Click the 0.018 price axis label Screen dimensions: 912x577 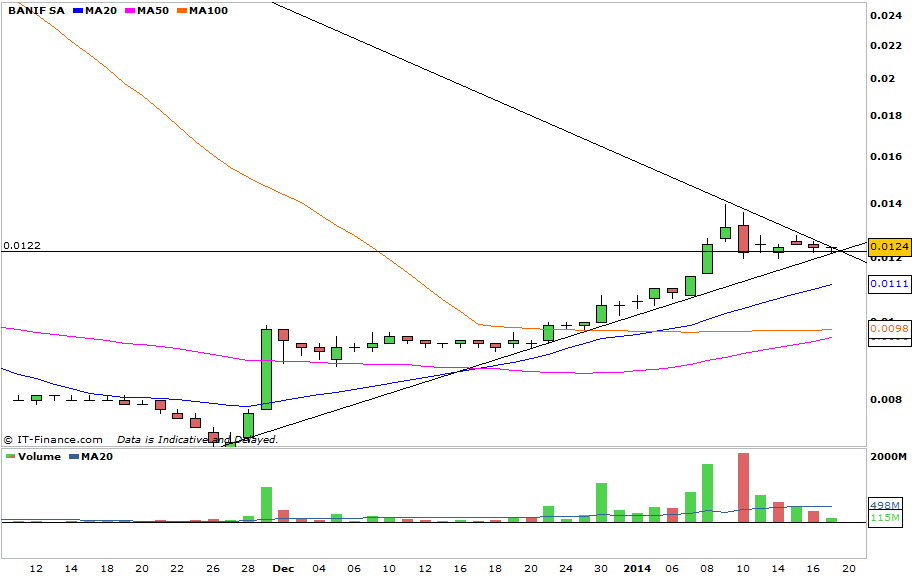(886, 116)
